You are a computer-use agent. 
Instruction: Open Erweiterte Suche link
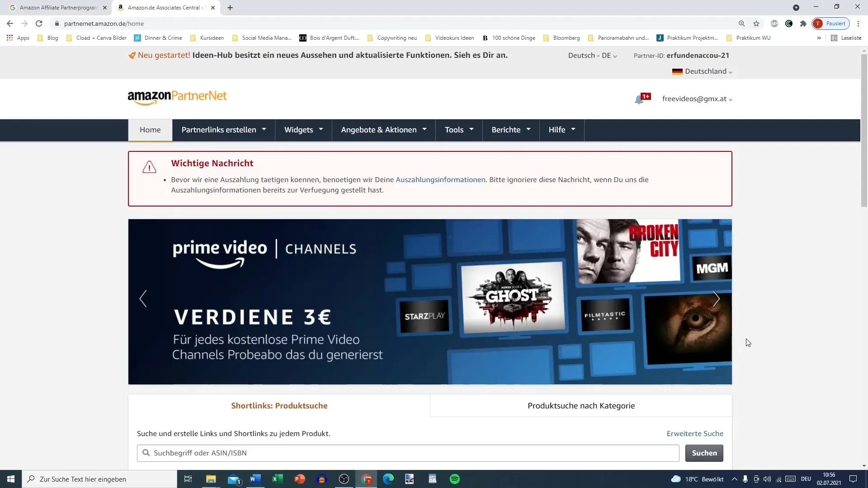695,434
